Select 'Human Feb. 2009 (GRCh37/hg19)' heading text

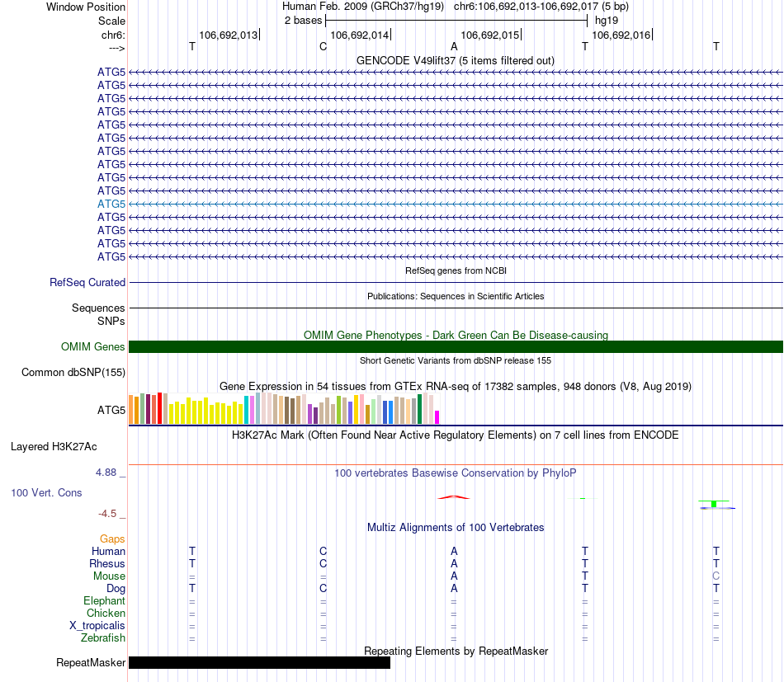point(363,7)
